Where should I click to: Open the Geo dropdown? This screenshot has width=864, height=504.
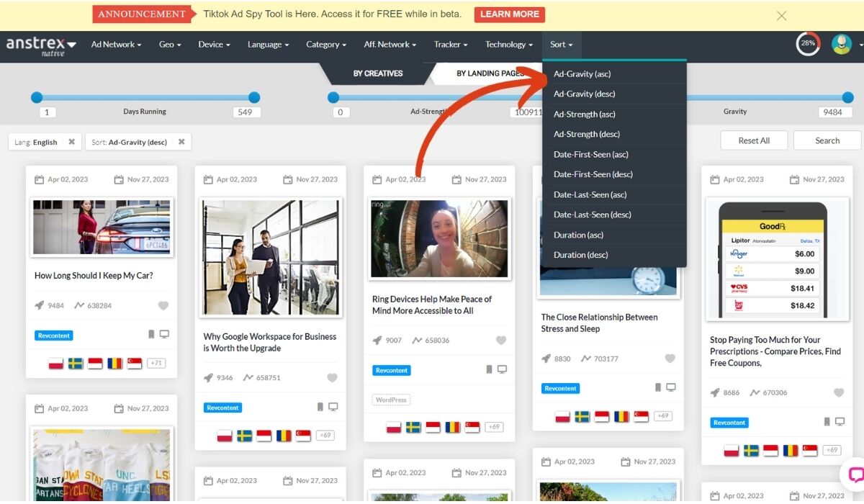coord(169,45)
